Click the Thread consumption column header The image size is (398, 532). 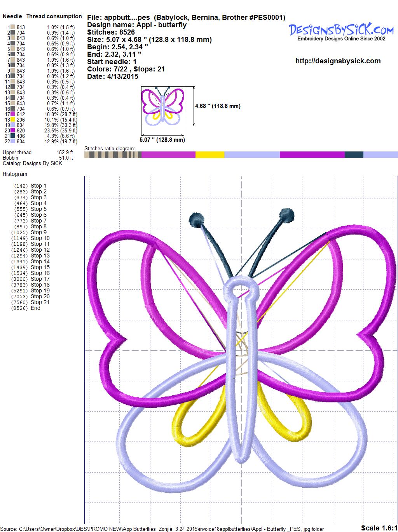(x=54, y=16)
